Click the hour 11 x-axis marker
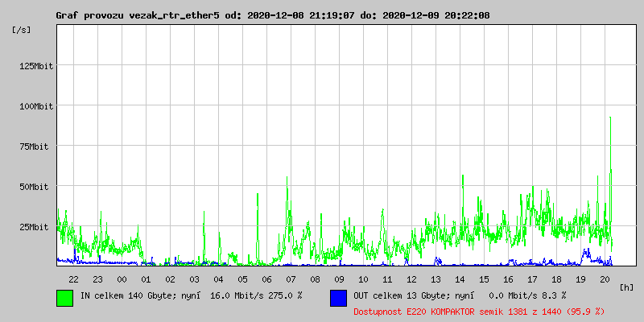Image resolution: width=644 pixels, height=322 pixels. click(x=387, y=279)
